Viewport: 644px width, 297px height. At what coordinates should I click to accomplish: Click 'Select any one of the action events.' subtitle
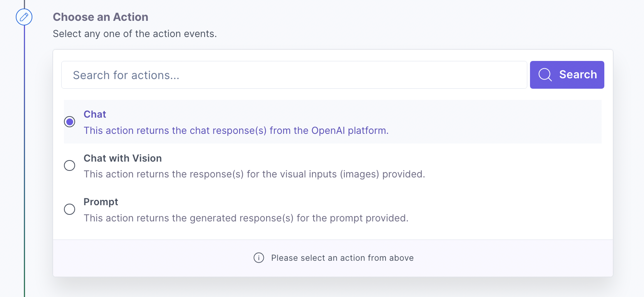pos(135,34)
